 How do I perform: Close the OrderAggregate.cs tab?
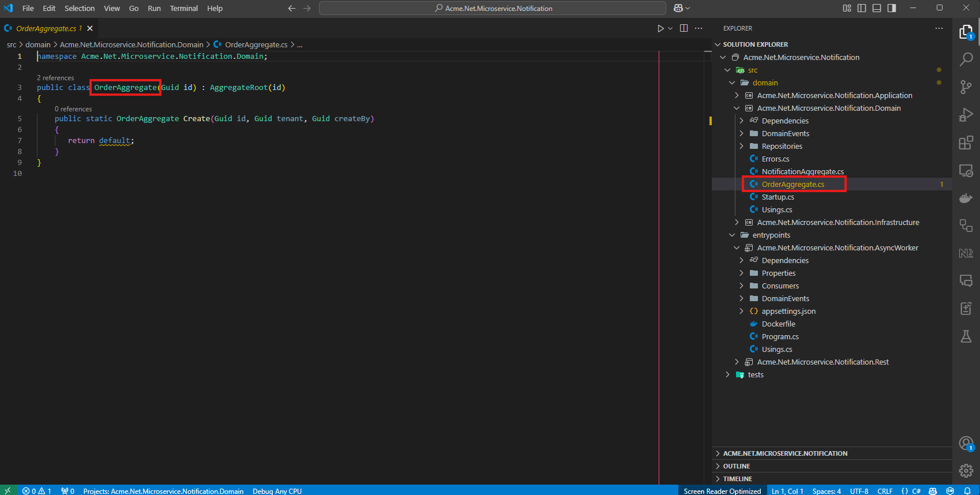[x=90, y=28]
